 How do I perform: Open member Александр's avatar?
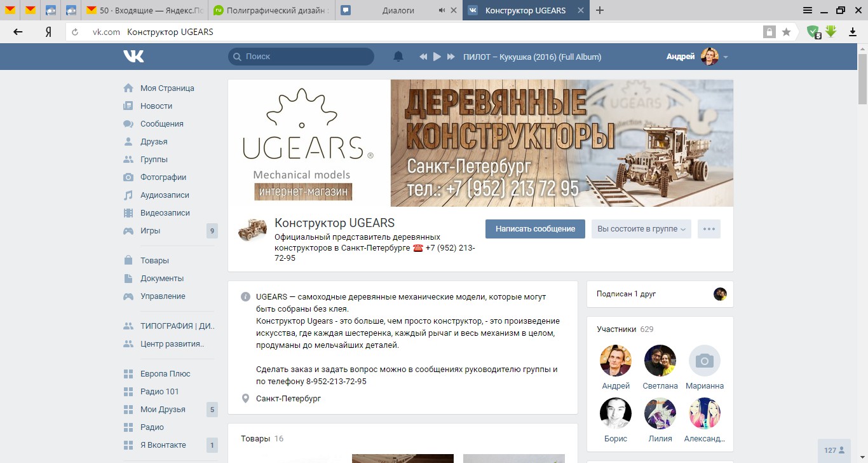tap(705, 413)
